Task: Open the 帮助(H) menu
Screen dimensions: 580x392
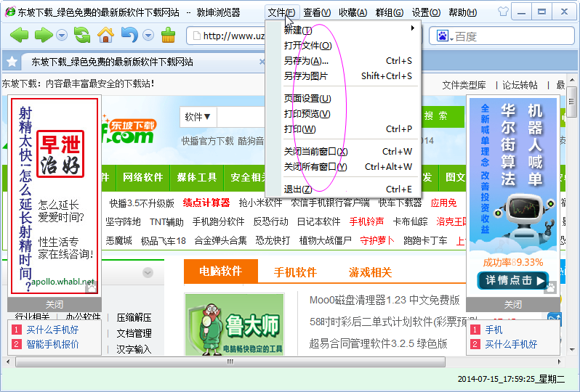Action: [462, 12]
